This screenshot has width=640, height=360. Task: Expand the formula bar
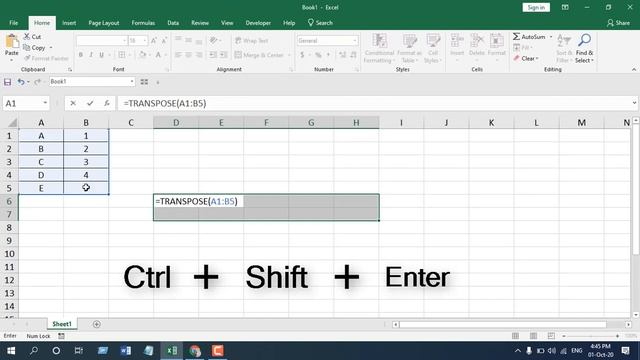point(634,103)
